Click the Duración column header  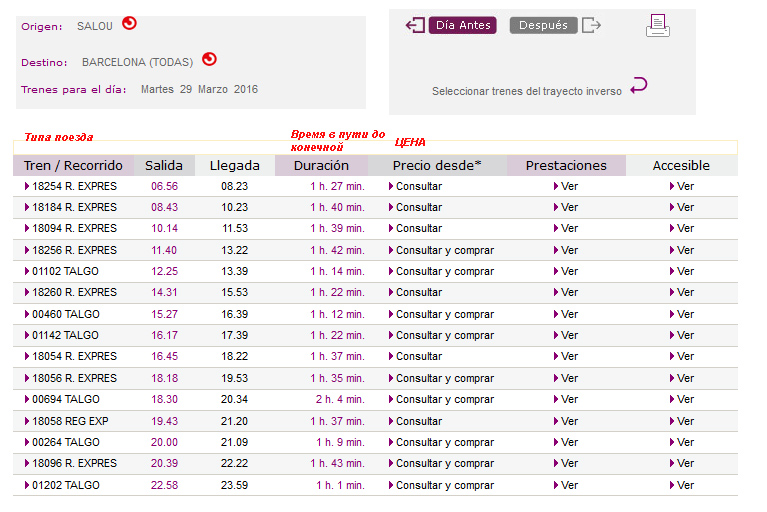[321, 166]
